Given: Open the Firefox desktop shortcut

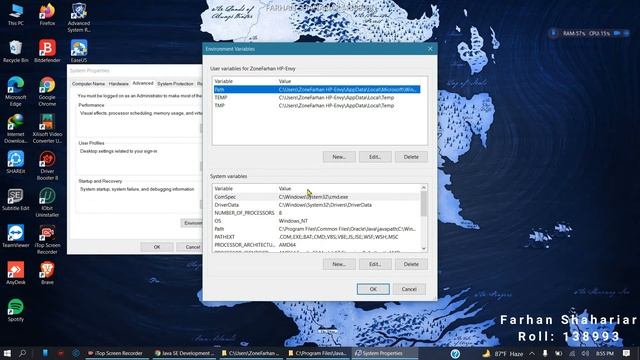Looking at the screenshot, I should pos(47,14).
